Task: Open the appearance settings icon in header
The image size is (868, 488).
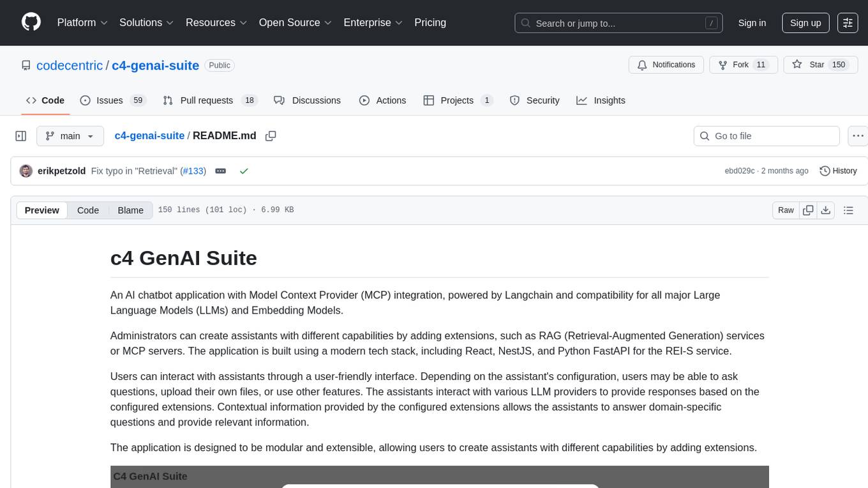Action: pyautogui.click(x=848, y=23)
